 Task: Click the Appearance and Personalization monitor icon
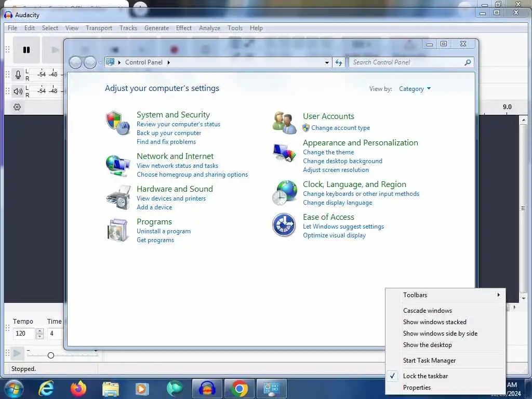tap(284, 153)
